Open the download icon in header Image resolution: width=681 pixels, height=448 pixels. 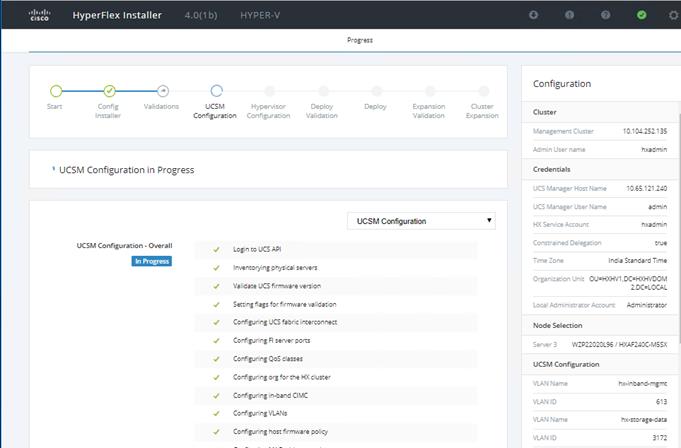tap(533, 15)
